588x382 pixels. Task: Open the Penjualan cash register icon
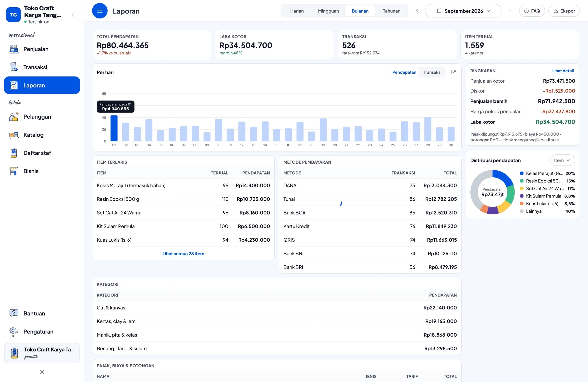point(14,49)
